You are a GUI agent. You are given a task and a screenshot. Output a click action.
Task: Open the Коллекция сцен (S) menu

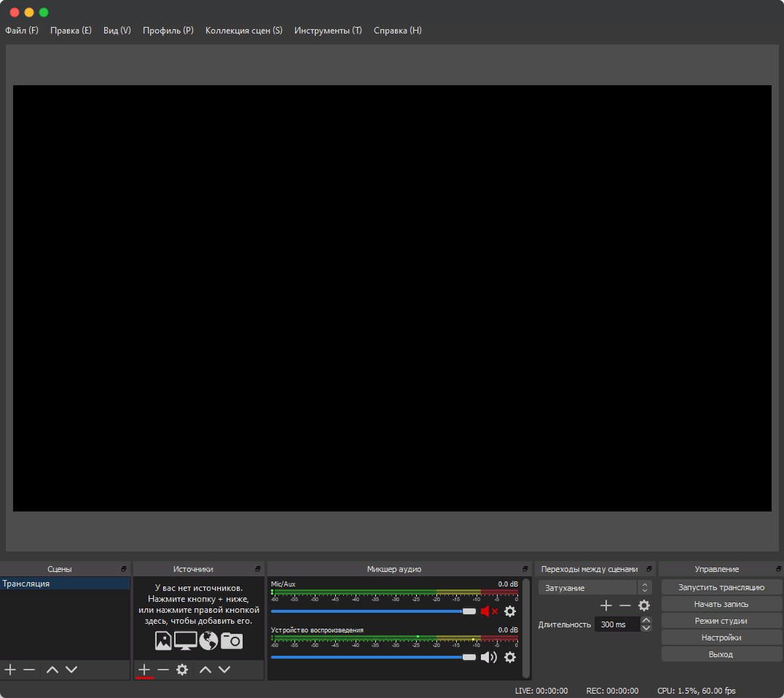tap(243, 31)
